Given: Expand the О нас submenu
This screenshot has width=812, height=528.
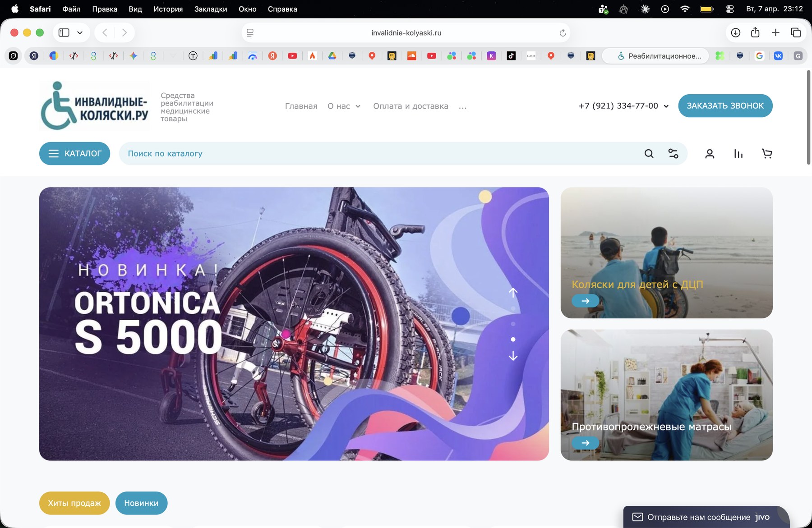Looking at the screenshot, I should pyautogui.click(x=358, y=106).
